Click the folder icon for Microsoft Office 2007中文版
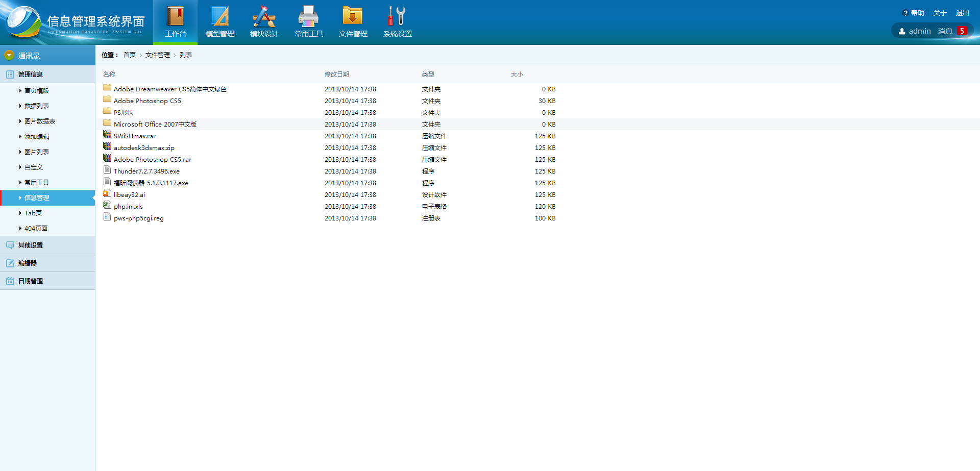980x471 pixels. (x=107, y=123)
